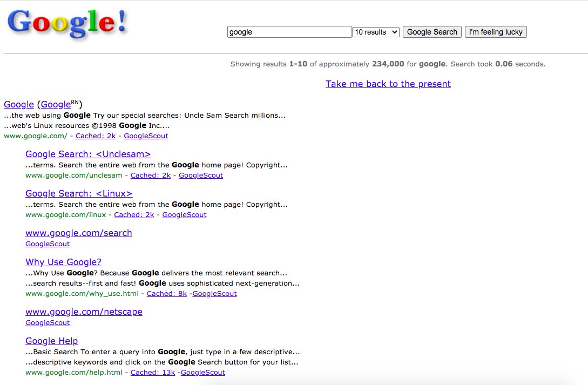Click GoogleScout on the help.html line
Image resolution: width=588 pixels, height=385 pixels.
[203, 372]
